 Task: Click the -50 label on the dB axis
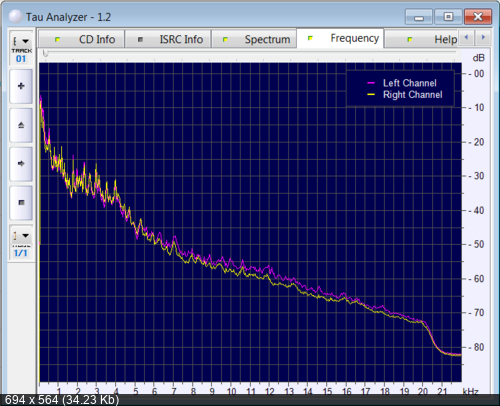477,244
